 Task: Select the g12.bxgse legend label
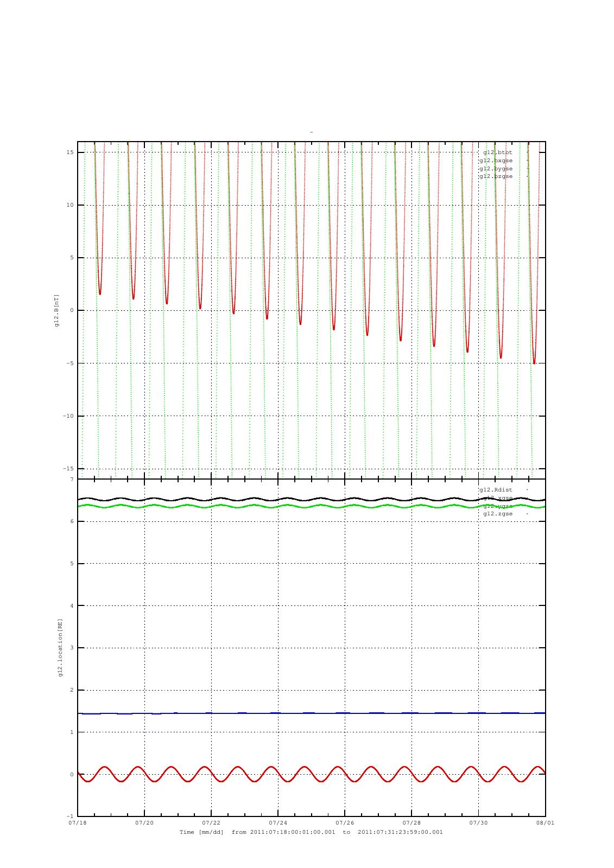point(496,161)
